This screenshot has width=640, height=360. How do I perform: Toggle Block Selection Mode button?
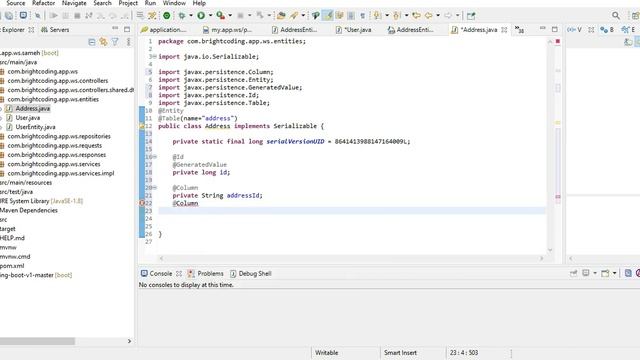[x=351, y=16]
